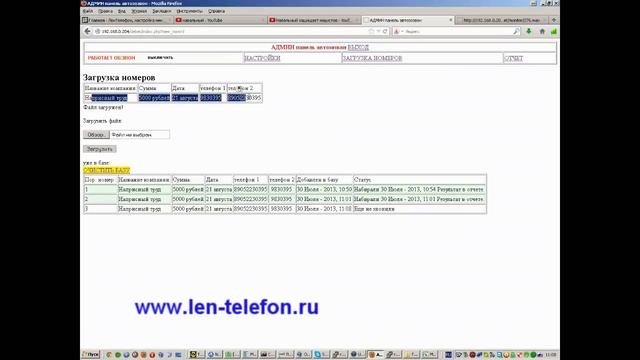
Task: Click row 1 status 'Набирали ... 10:54' cell
Action: coord(420,189)
